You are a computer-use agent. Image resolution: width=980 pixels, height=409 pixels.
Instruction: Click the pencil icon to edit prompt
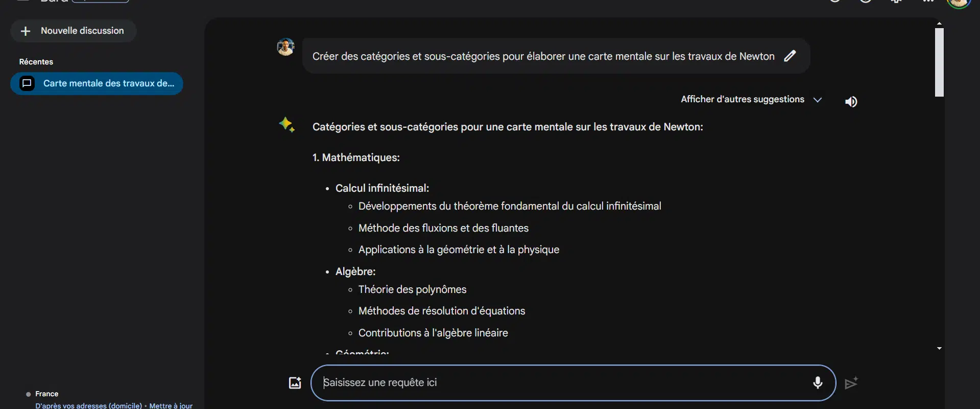(x=790, y=56)
